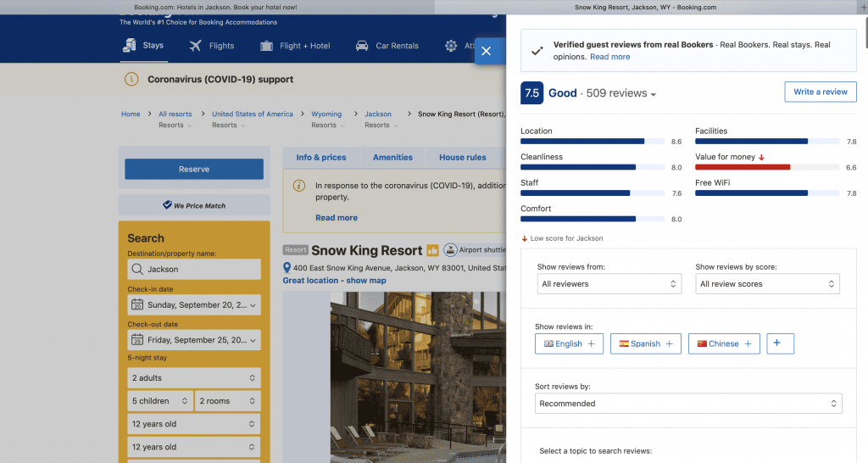Image resolution: width=868 pixels, height=463 pixels.
Task: Open the All reviewers dropdown
Action: (x=609, y=284)
